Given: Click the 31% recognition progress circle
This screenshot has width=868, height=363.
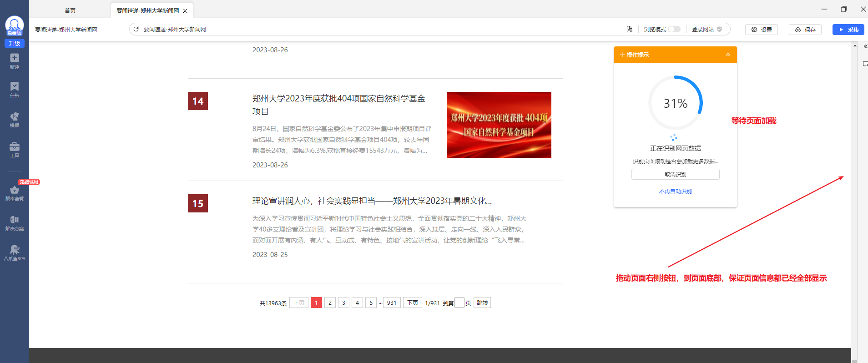Looking at the screenshot, I should [x=676, y=103].
